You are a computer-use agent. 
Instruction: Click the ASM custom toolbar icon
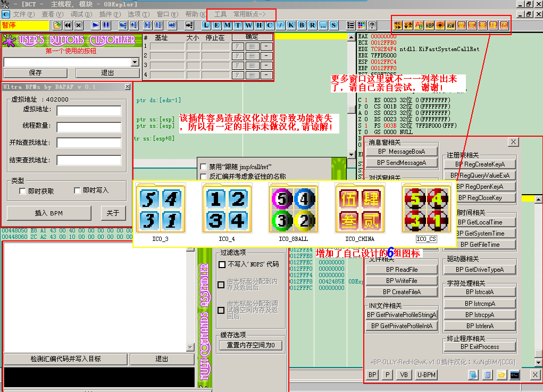pos(450,26)
